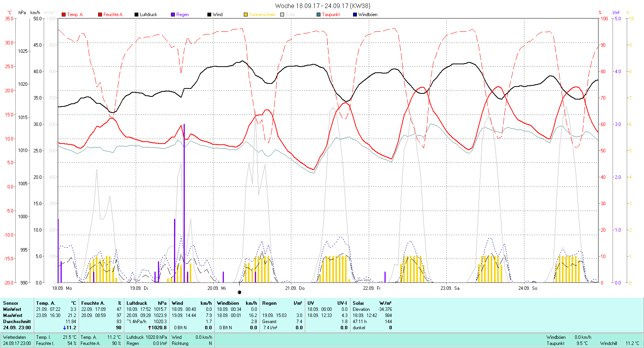Click the maximum gust value 16.2
The height and width of the screenshot is (348, 644).
point(253,315)
